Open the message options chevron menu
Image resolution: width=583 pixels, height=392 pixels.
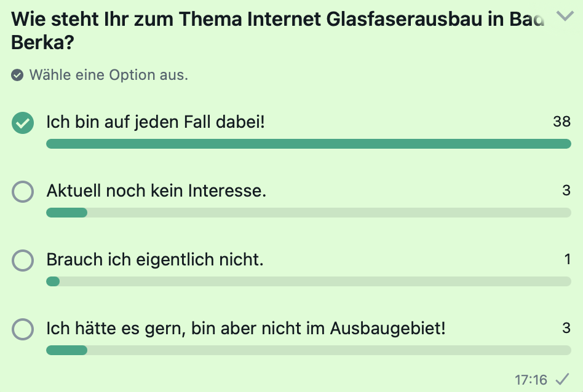pos(564,16)
